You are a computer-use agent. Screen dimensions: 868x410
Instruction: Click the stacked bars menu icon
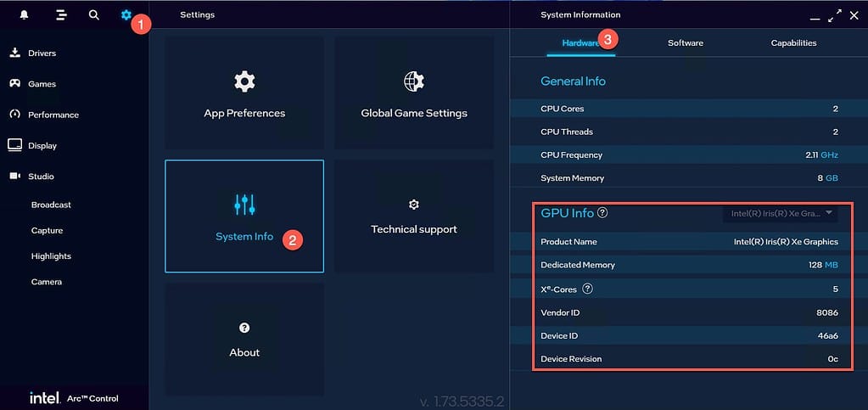tap(61, 15)
